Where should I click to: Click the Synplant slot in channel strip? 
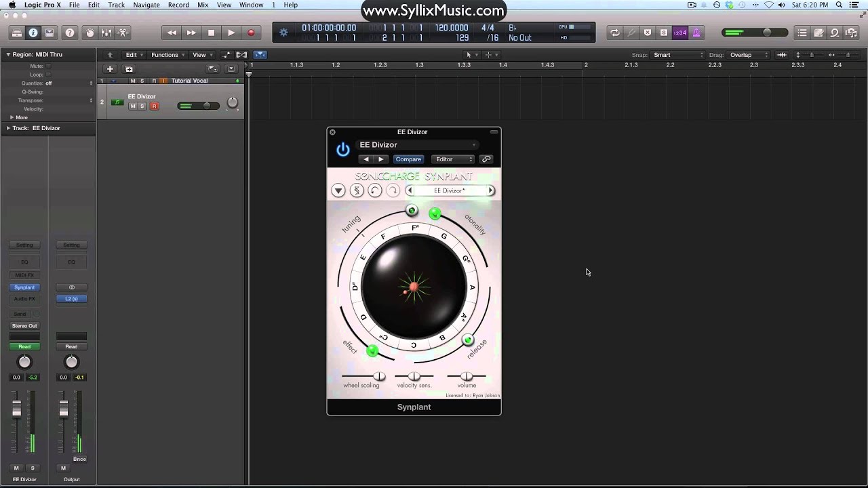(24, 287)
